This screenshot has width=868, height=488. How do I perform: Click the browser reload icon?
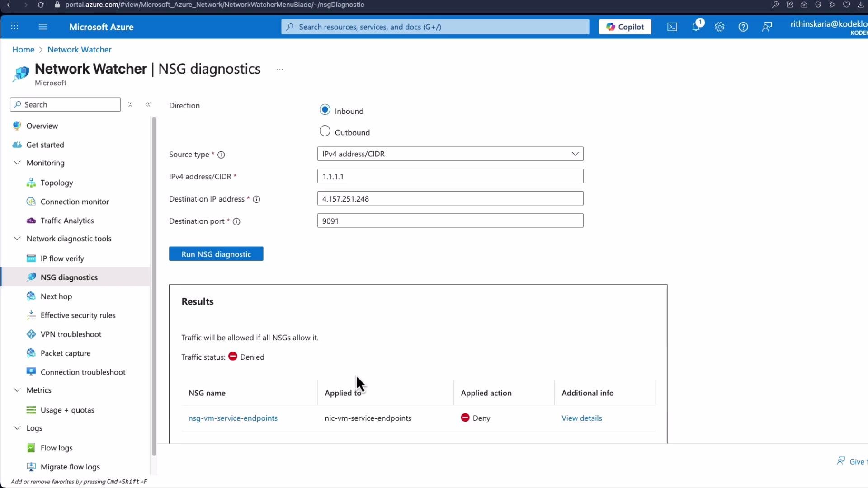click(41, 5)
